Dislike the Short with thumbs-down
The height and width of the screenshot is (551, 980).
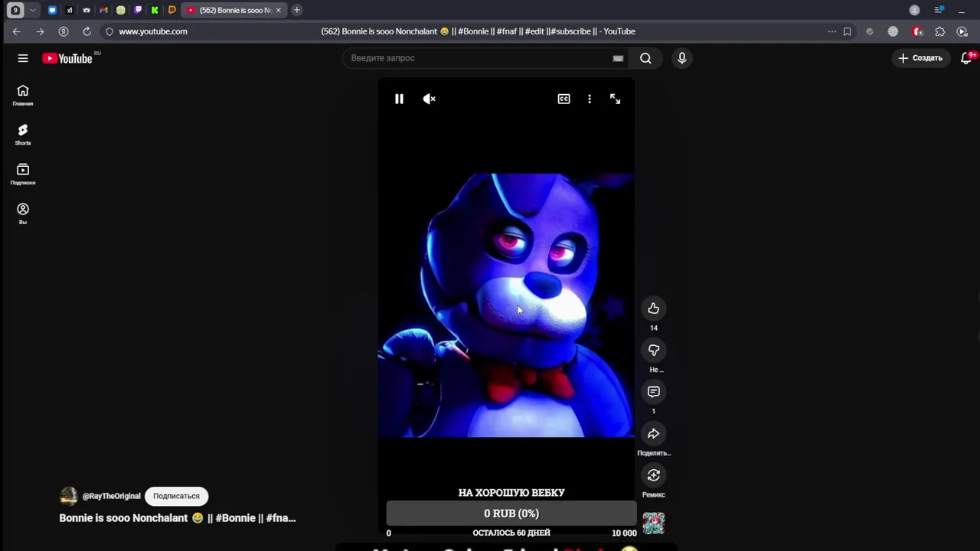point(653,350)
